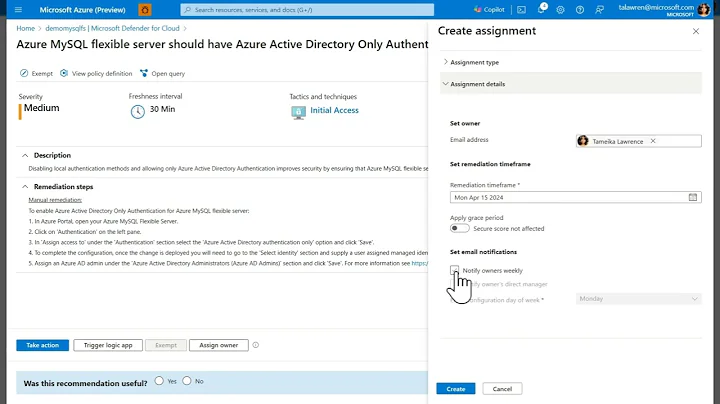Remove Tameika Lawrence from owner field

(653, 141)
